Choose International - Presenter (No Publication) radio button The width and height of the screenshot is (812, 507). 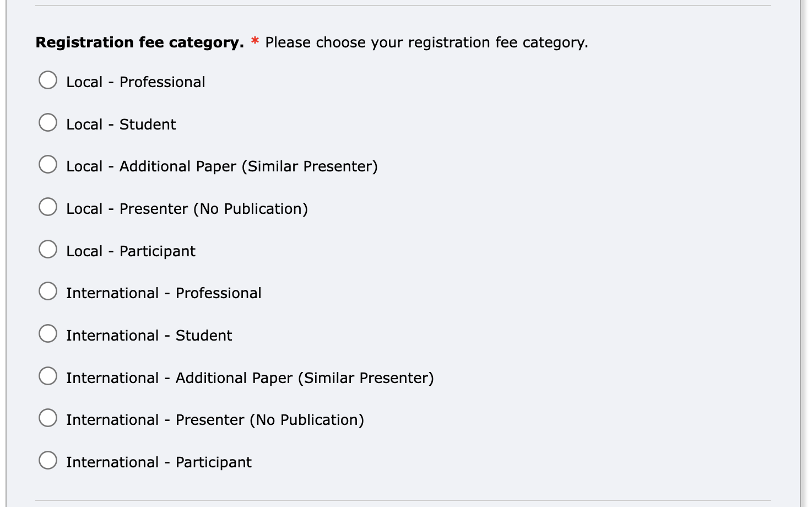[48, 418]
